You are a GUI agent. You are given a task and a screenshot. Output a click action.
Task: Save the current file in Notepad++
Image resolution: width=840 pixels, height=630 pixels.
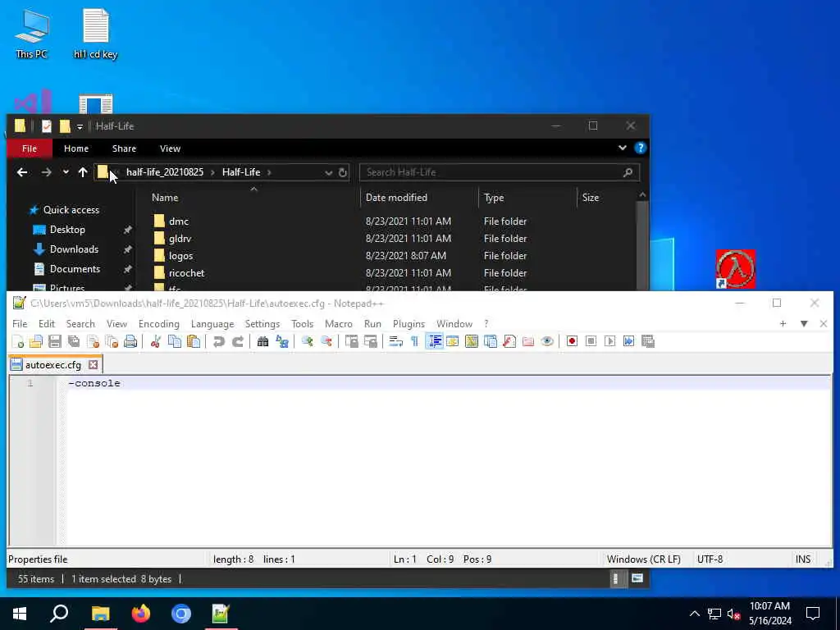(55, 341)
